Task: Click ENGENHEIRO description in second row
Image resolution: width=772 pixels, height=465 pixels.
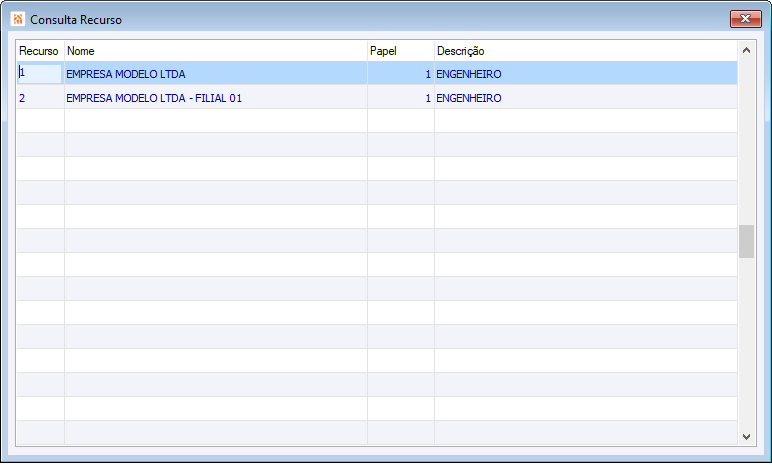Action: (x=469, y=98)
